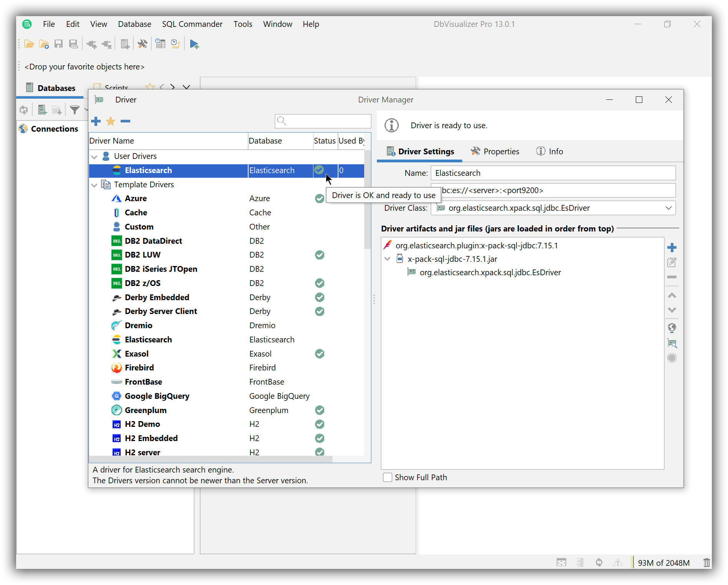This screenshot has width=728, height=585.
Task: Mark selected driver as favorite with star
Action: pos(110,121)
